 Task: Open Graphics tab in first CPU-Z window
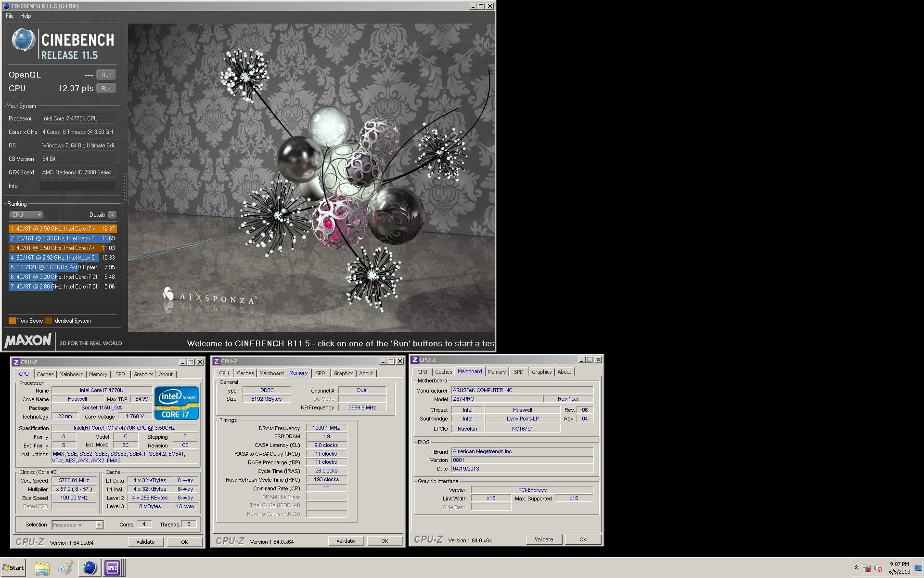pos(143,374)
